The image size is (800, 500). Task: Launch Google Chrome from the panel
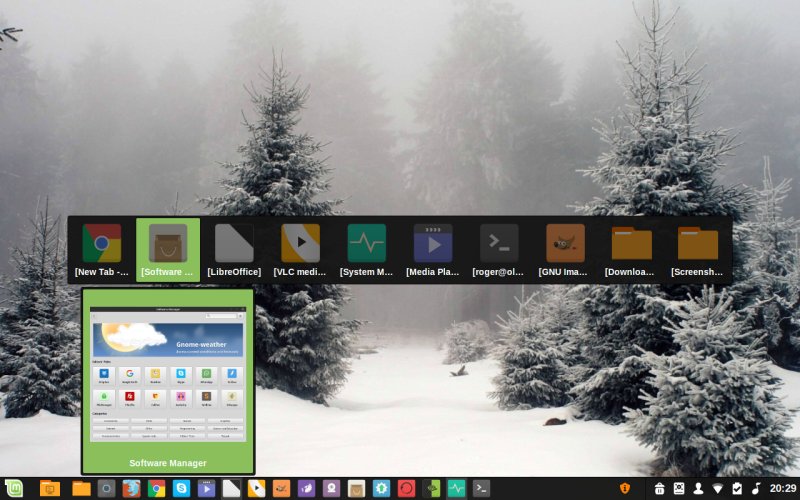tap(156, 489)
